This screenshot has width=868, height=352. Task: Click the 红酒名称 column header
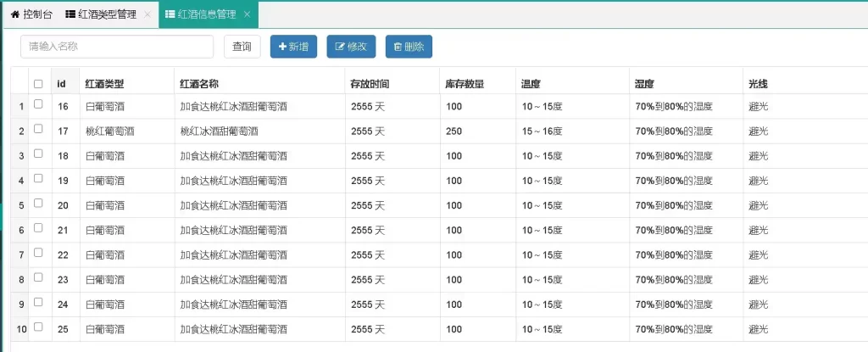pos(259,81)
